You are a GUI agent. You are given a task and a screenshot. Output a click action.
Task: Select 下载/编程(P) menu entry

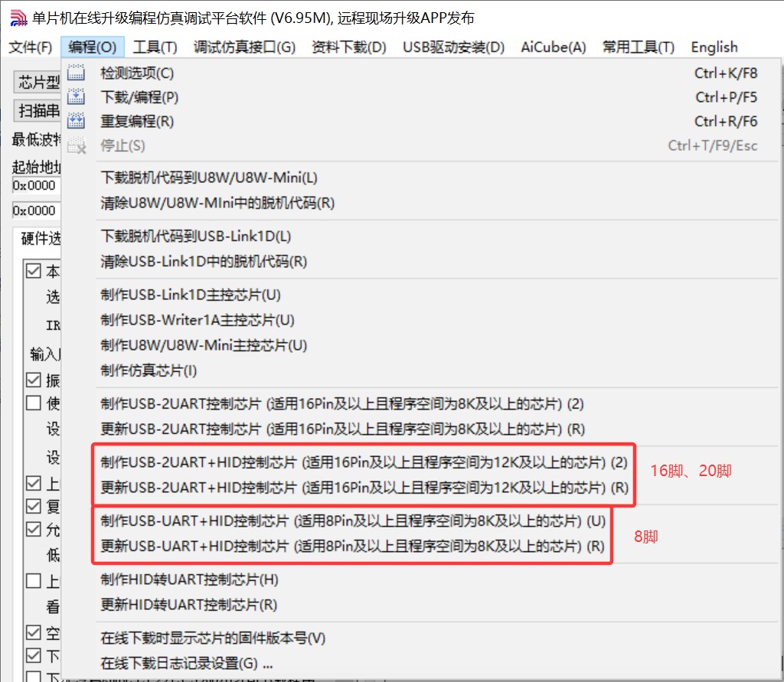[x=421, y=97]
